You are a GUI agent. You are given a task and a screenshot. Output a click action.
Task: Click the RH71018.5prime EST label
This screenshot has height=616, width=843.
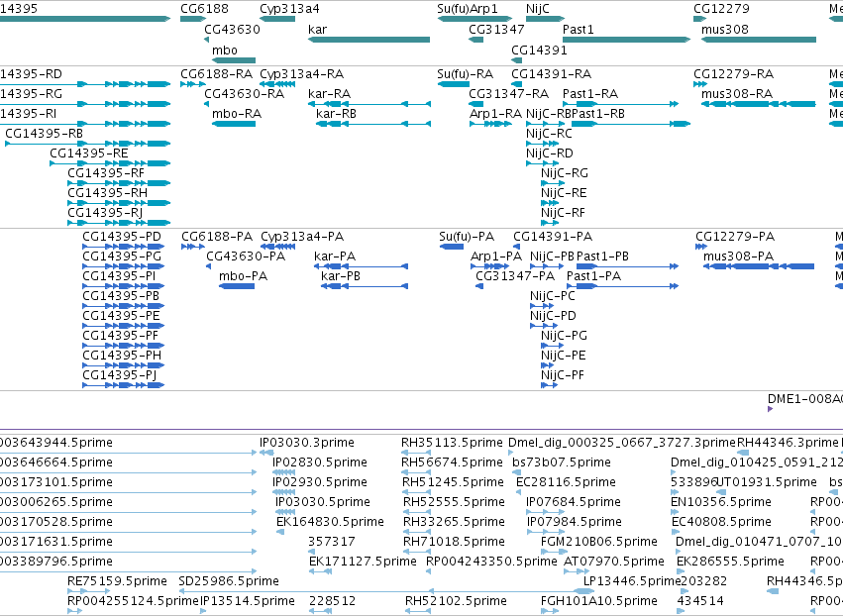[x=455, y=542]
